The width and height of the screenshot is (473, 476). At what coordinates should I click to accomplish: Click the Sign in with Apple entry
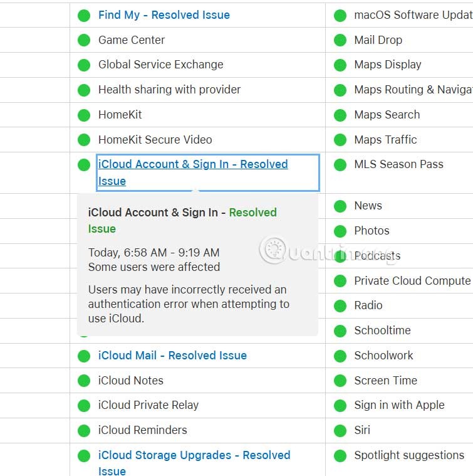click(x=399, y=405)
